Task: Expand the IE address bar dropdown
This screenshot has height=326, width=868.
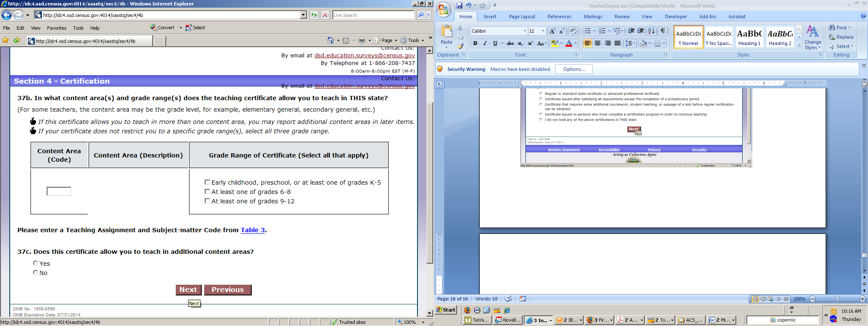Action: 303,15
